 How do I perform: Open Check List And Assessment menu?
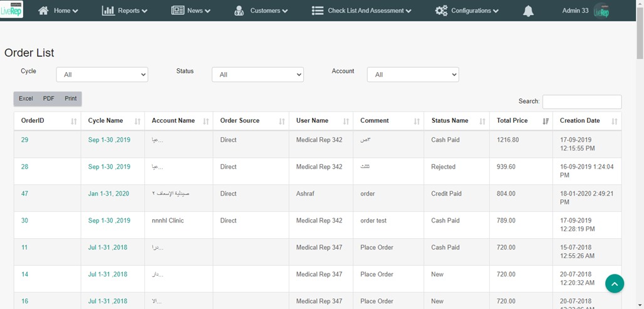coord(361,11)
